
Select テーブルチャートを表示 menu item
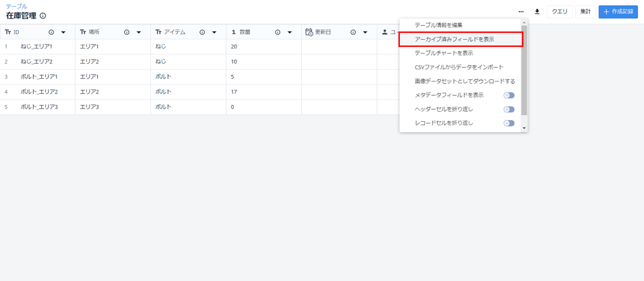(x=460, y=53)
